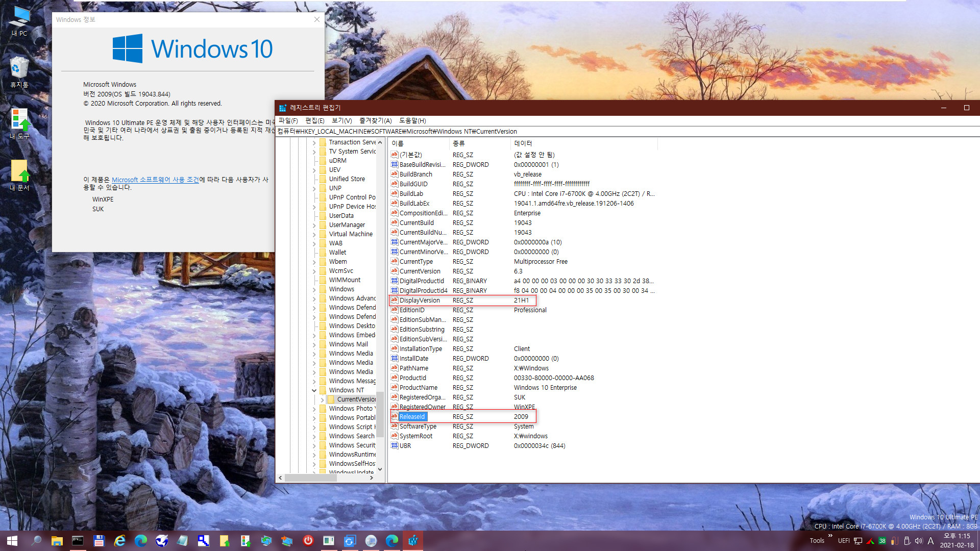Click the yellow file with green arrow taskbar icon

pyautogui.click(x=225, y=541)
